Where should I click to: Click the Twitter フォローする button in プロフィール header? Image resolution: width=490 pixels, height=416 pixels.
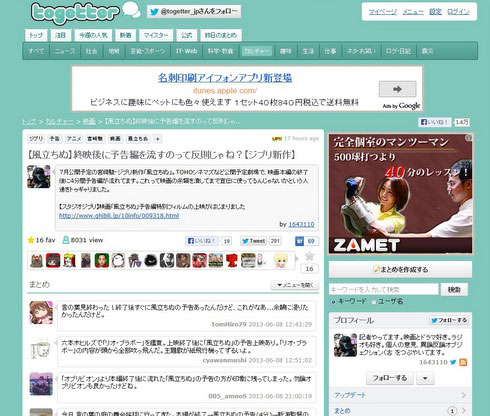coord(449,320)
